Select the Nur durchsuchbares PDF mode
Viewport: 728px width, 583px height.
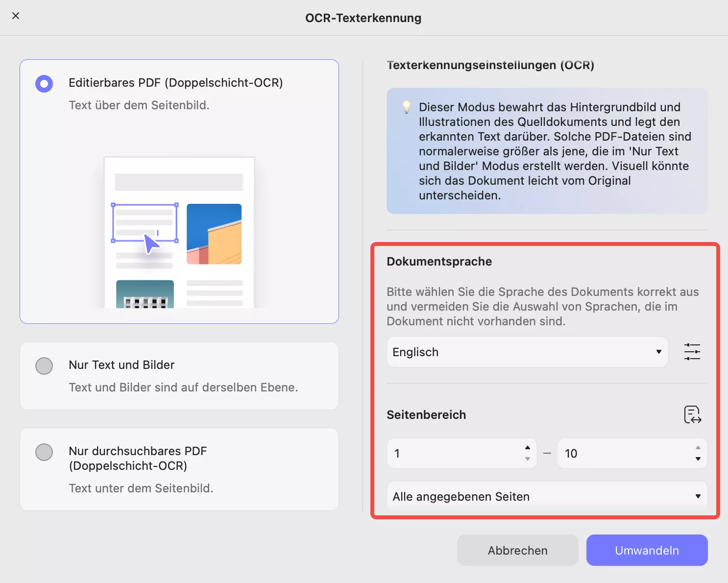tap(44, 452)
